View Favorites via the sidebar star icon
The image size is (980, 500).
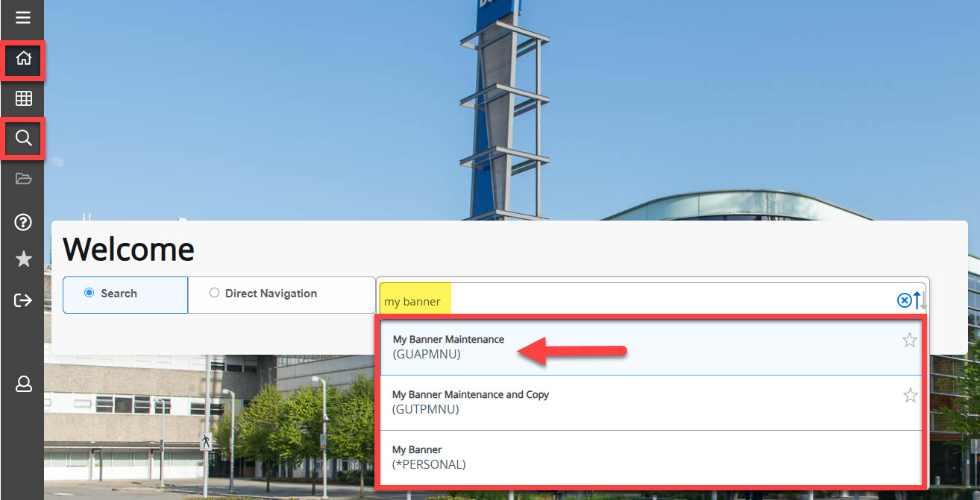coord(22,259)
